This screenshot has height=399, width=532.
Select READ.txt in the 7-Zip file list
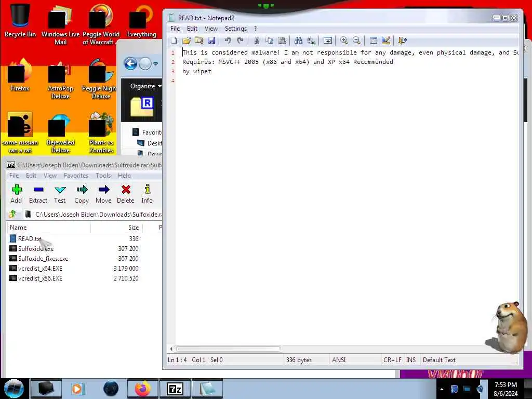30,239
